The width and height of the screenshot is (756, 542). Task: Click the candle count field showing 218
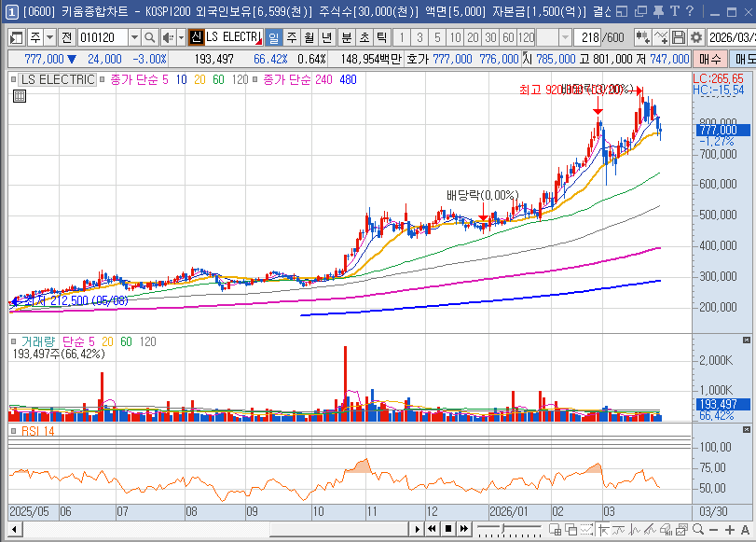[587, 37]
